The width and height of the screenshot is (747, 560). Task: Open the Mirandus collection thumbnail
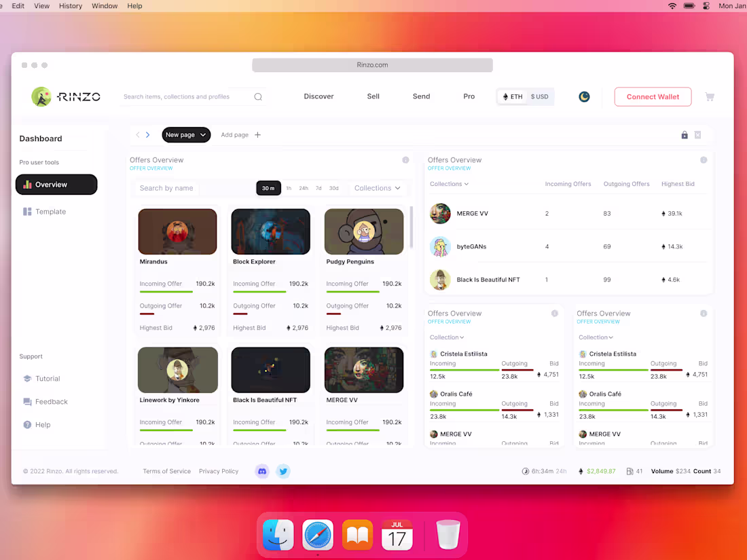pyautogui.click(x=177, y=231)
